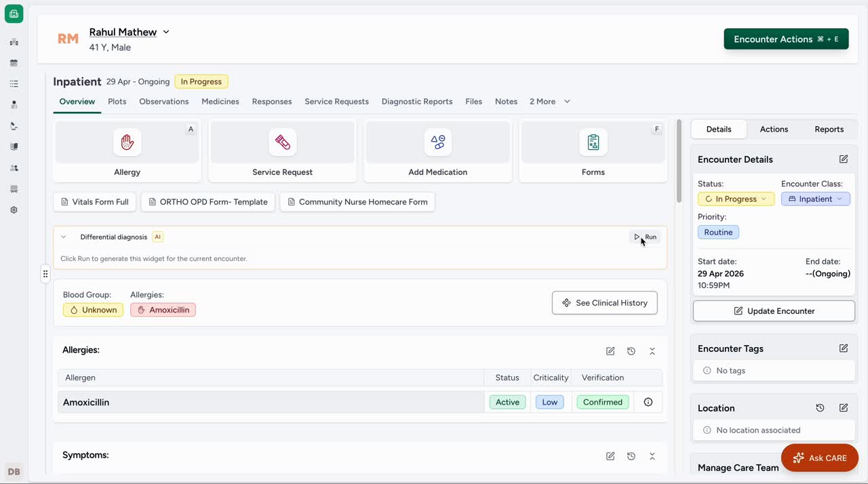Viewport: 868px width, 484px height.
Task: Edit Encounter Tags pencil icon
Action: pyautogui.click(x=844, y=348)
